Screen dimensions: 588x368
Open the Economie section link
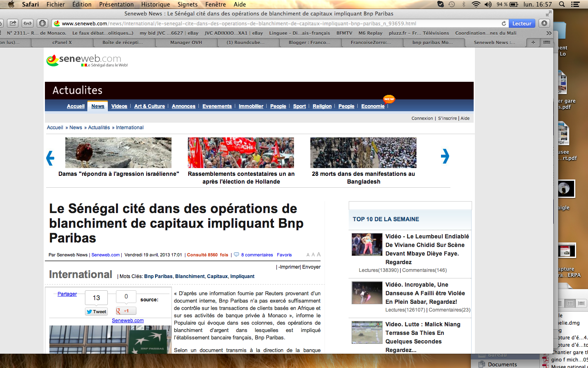pyautogui.click(x=373, y=106)
